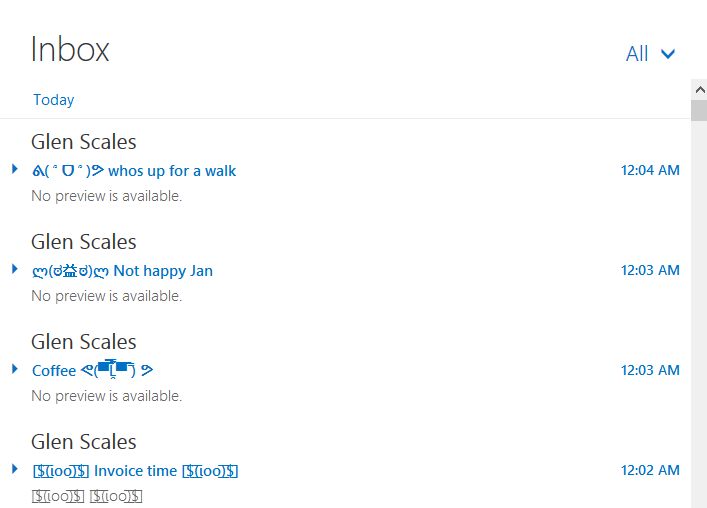Expand the 'Invoice time' conversation arrow
707x508 pixels.
coord(15,469)
